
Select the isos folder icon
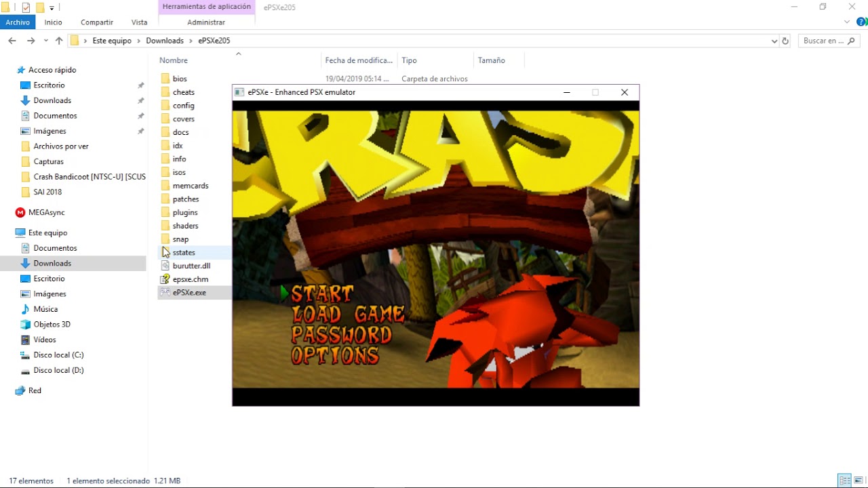[165, 172]
